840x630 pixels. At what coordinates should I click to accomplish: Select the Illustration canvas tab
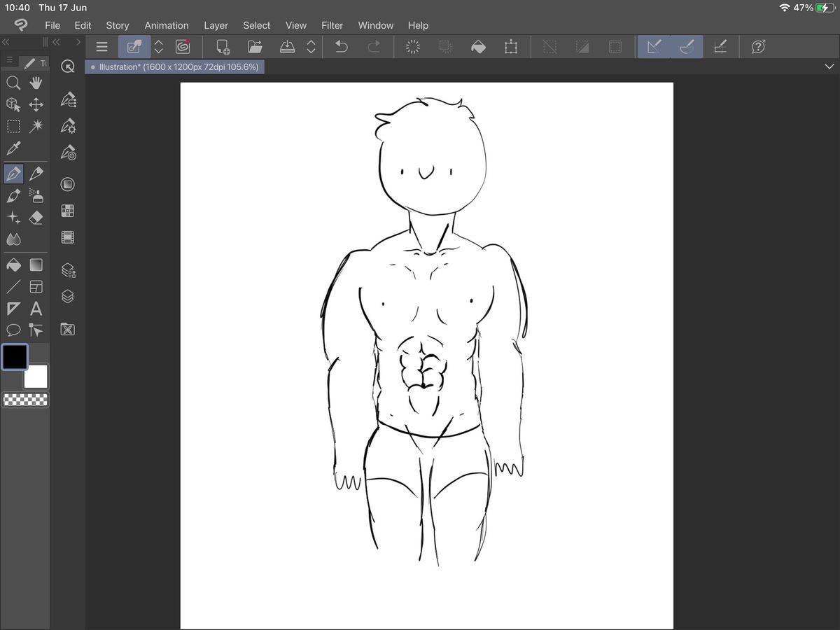175,67
